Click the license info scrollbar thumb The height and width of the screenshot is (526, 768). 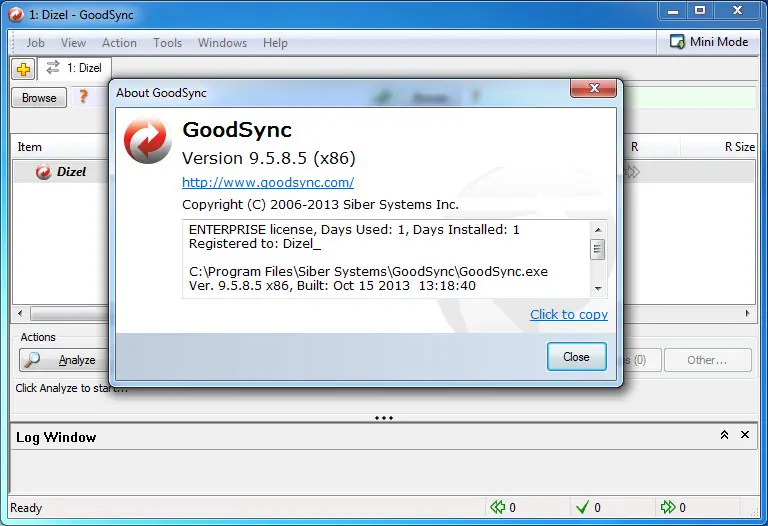click(x=597, y=249)
